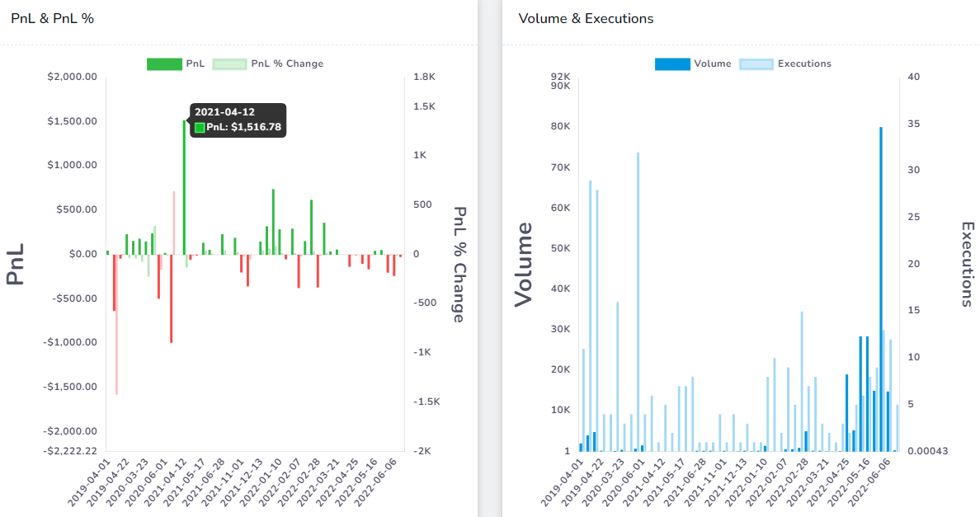Click the large vertical 'PnL' axis title
The height and width of the screenshot is (517, 980).
[16, 264]
